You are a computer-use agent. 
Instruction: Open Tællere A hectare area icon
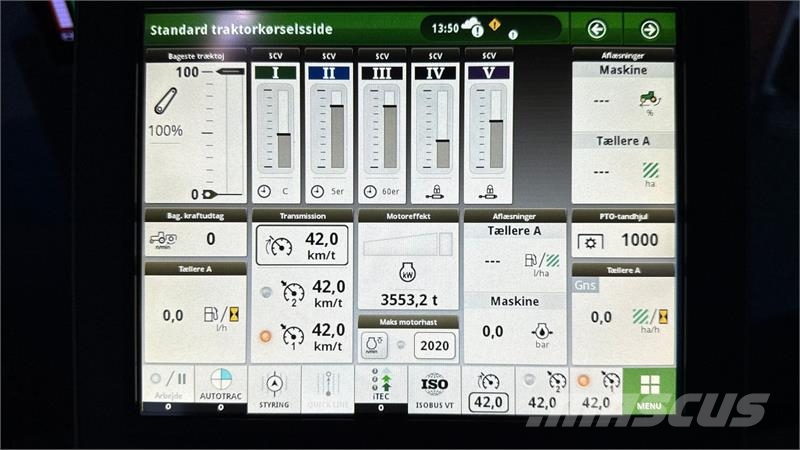coord(651,170)
